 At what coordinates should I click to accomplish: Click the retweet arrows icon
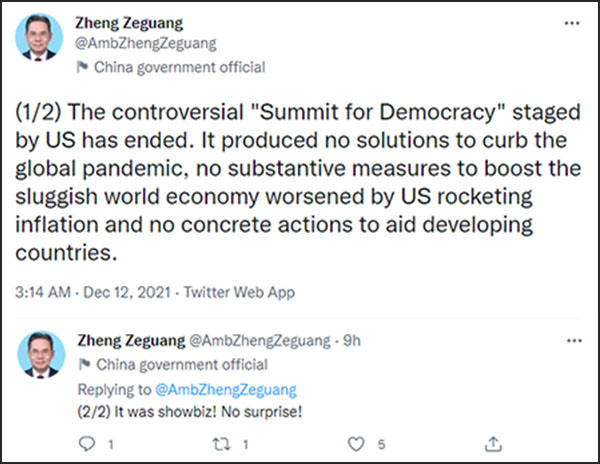pyautogui.click(x=222, y=444)
